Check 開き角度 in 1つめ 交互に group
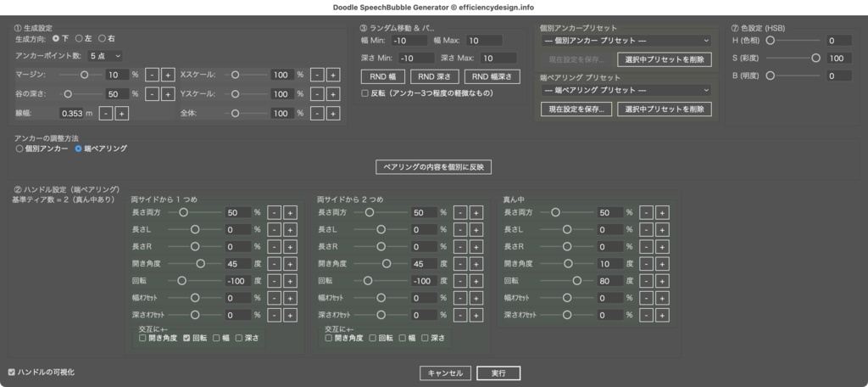The height and width of the screenshot is (387, 868). coord(142,338)
